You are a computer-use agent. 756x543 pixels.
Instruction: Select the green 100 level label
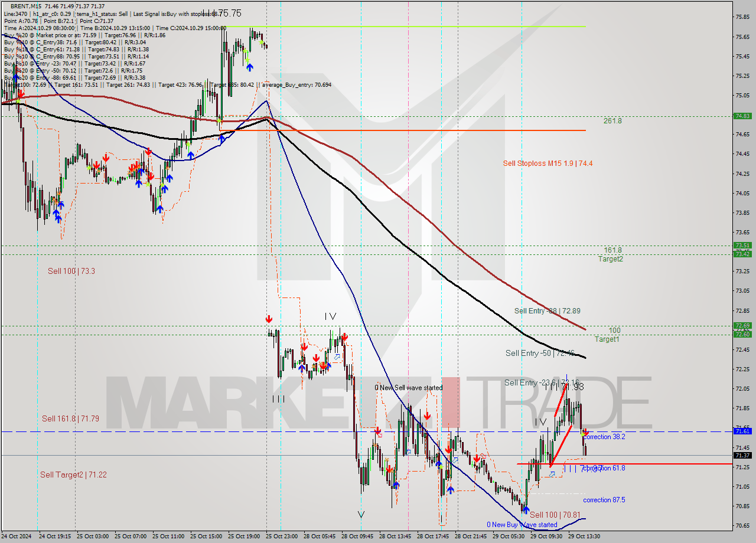614,331
